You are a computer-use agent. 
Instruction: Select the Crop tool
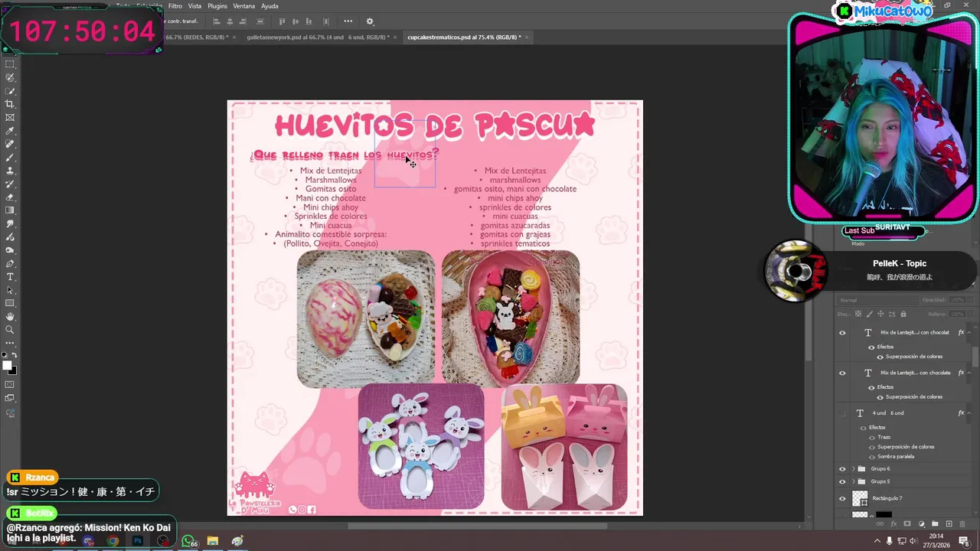click(10, 104)
